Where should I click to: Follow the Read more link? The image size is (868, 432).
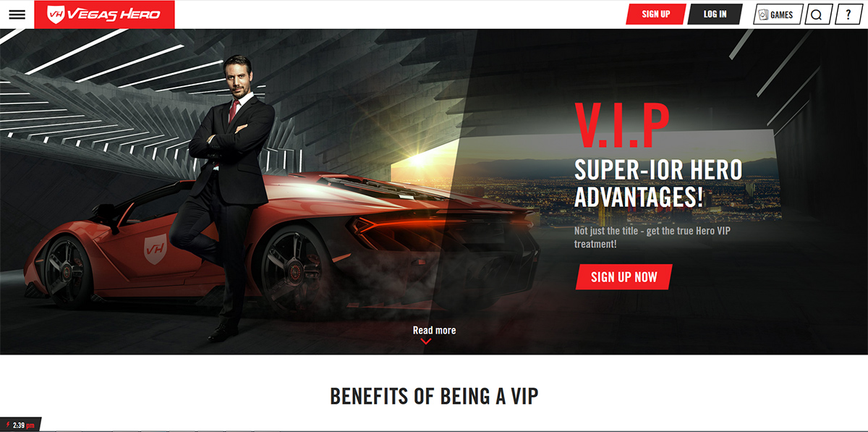point(434,330)
